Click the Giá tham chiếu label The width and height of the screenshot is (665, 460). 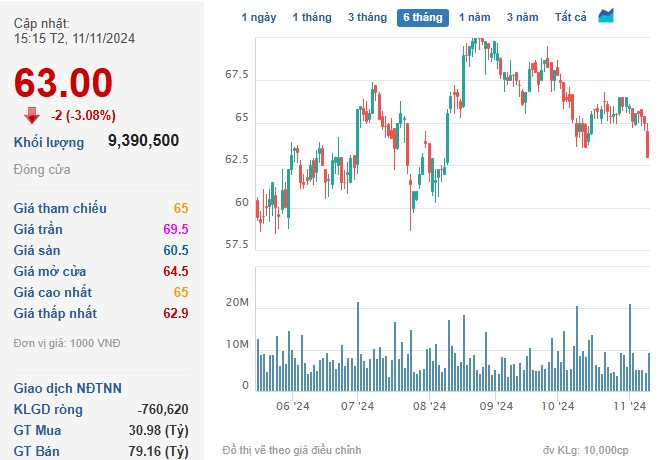click(x=60, y=208)
